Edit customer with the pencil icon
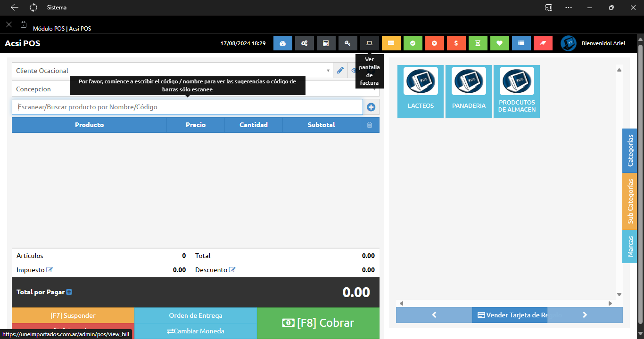 (340, 71)
